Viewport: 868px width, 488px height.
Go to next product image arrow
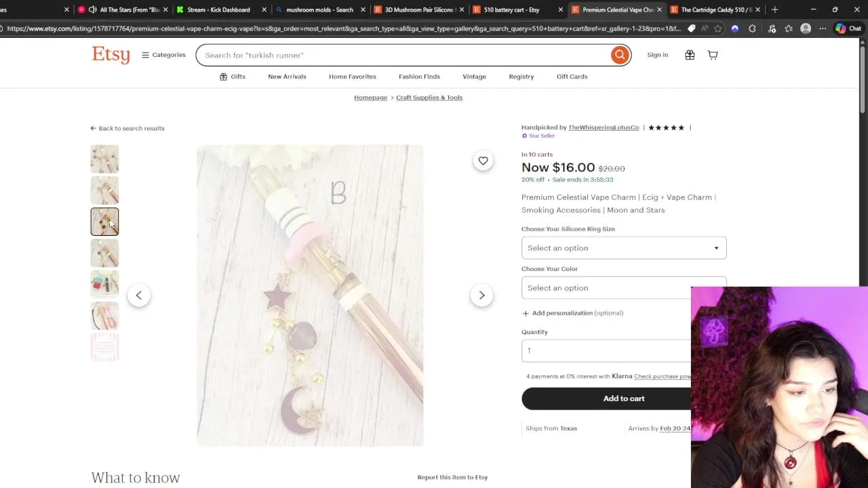pyautogui.click(x=481, y=296)
